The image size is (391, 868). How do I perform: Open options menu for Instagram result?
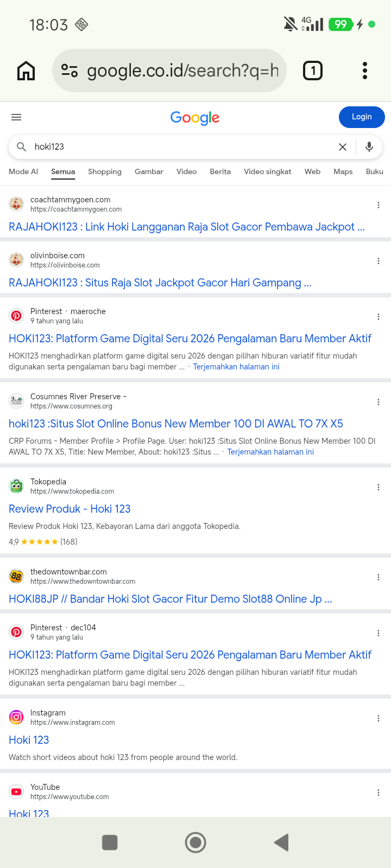click(378, 718)
